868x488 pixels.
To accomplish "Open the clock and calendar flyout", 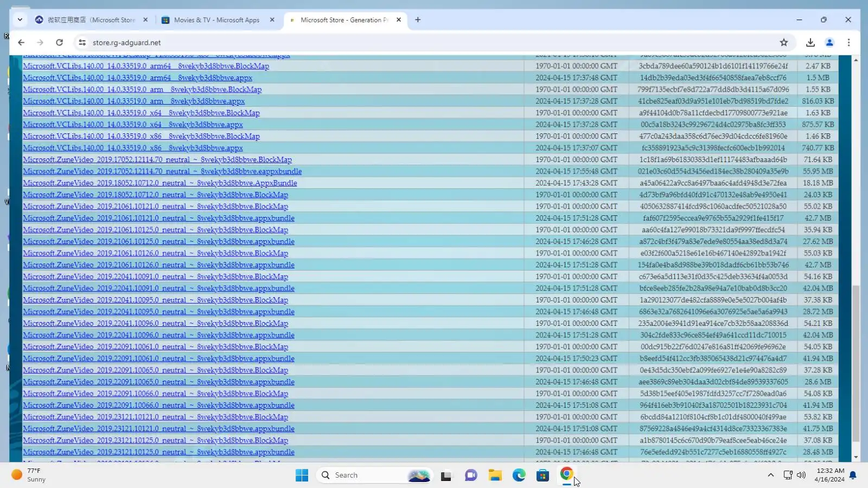I will pos(829,475).
